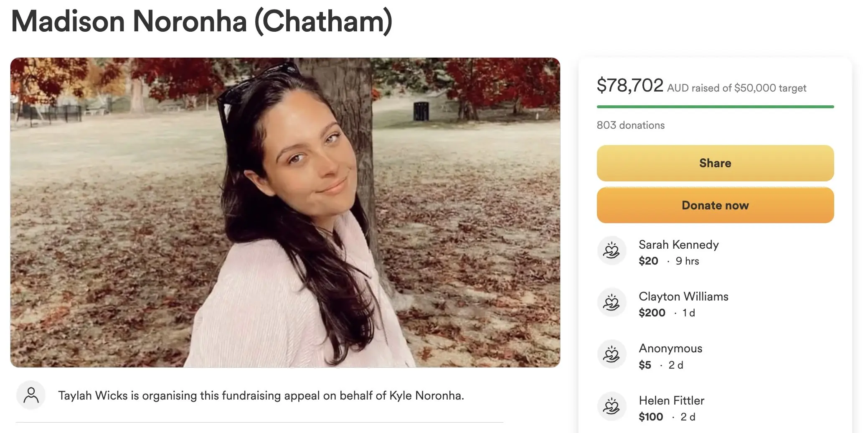This screenshot has height=433, width=868.
Task: Click the Anonymous donor name
Action: pos(670,348)
